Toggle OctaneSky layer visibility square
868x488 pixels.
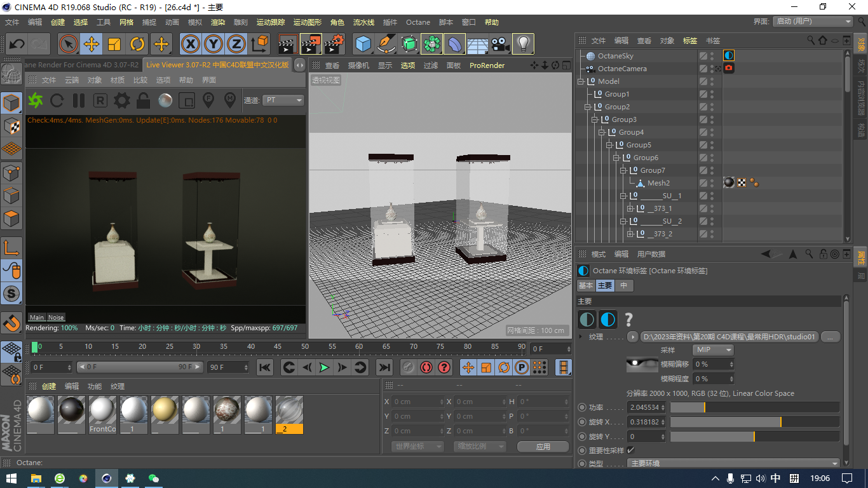point(703,56)
